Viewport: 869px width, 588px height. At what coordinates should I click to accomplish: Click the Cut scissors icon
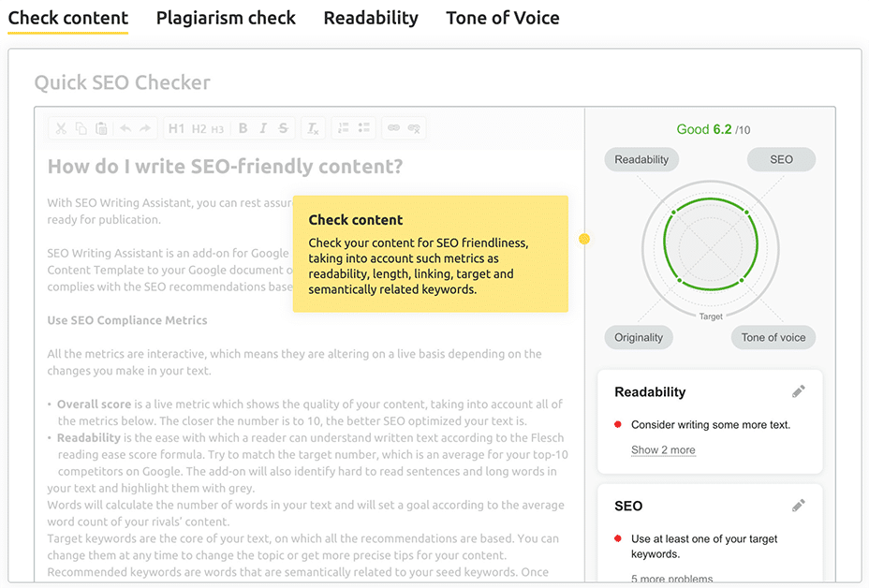61,128
